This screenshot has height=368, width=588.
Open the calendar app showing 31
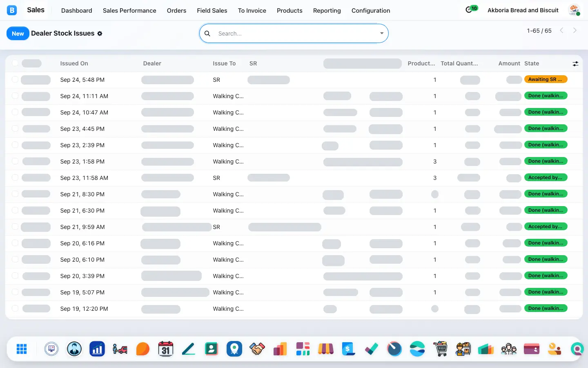(x=166, y=349)
